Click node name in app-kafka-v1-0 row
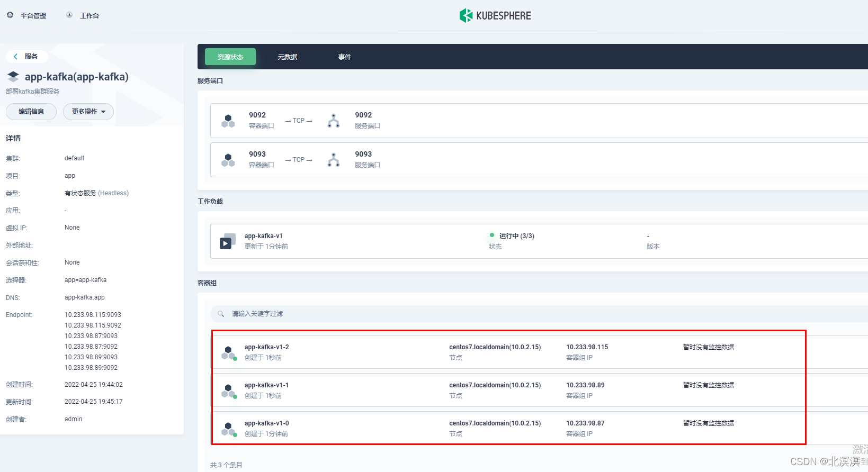868x472 pixels. (495, 423)
